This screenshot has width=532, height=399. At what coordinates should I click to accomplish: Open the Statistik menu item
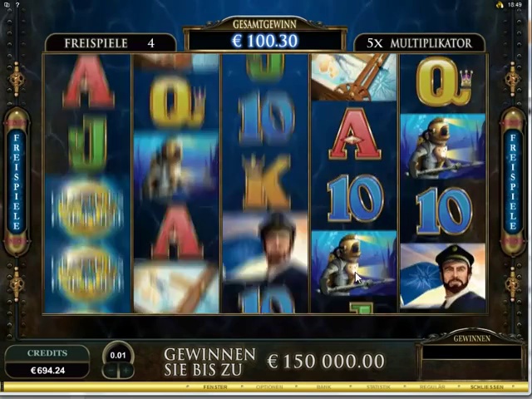click(378, 387)
